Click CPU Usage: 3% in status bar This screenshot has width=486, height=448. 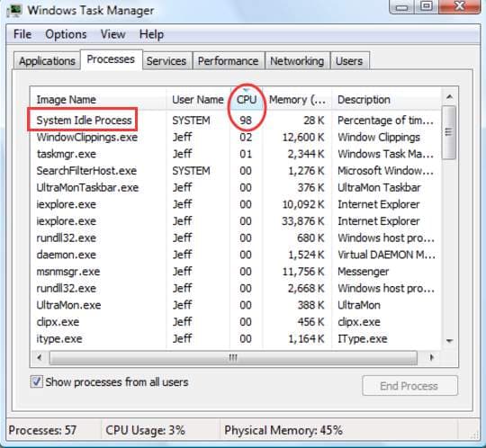click(145, 430)
